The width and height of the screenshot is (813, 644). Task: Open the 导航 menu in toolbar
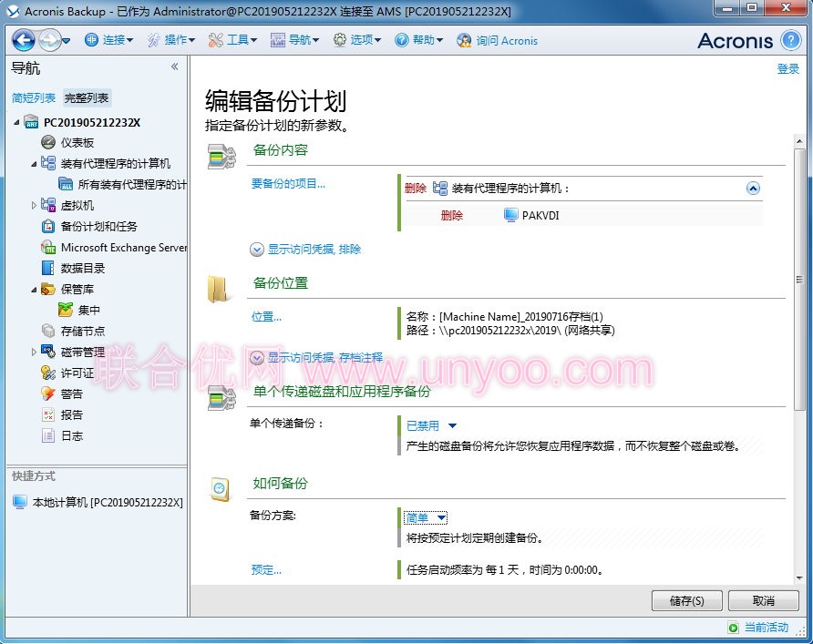[x=294, y=40]
